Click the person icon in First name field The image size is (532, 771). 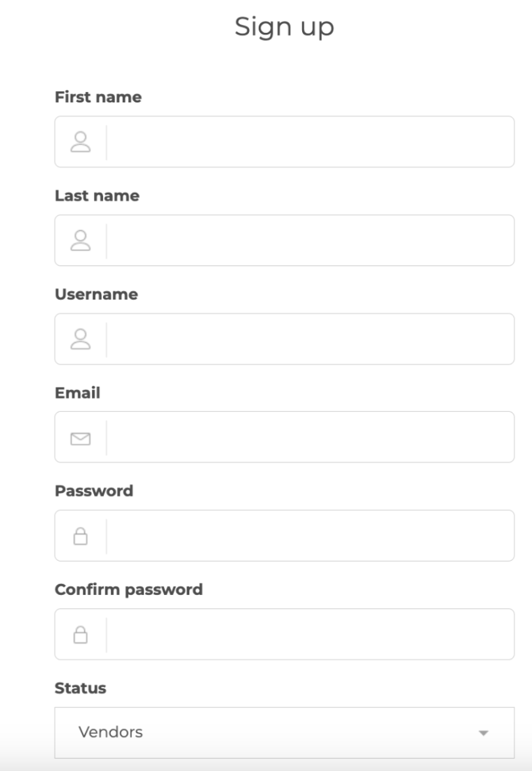click(81, 142)
